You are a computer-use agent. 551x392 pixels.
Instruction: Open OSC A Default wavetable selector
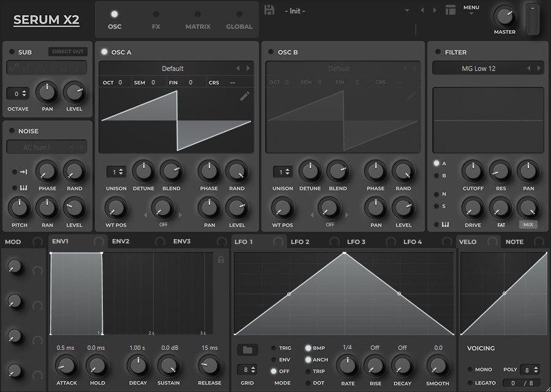click(173, 68)
